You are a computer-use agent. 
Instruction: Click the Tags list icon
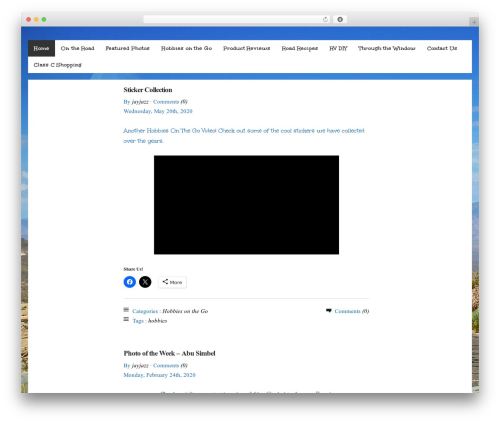click(126, 319)
